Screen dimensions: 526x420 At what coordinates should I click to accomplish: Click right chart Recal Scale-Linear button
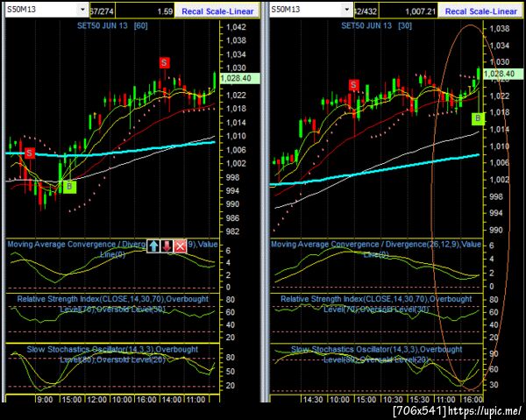coord(481,11)
